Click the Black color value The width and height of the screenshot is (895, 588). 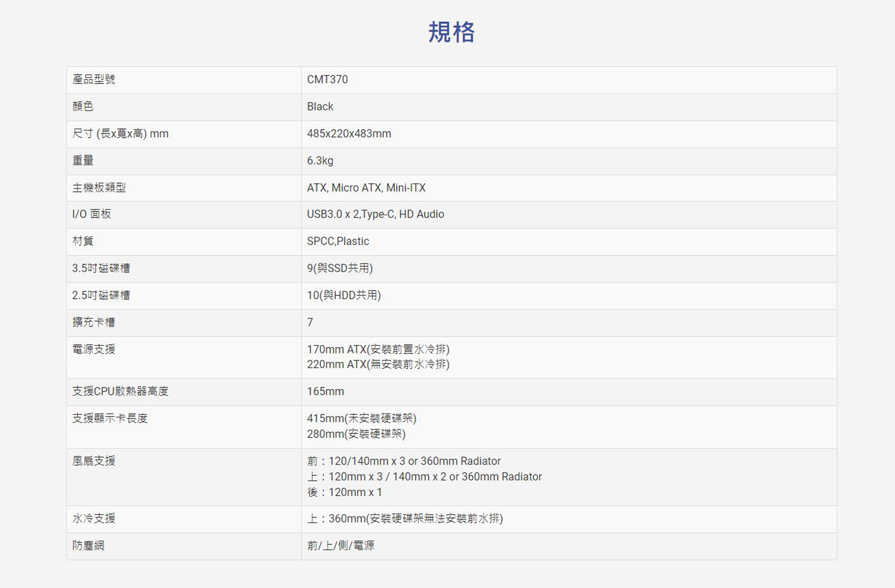(x=320, y=107)
